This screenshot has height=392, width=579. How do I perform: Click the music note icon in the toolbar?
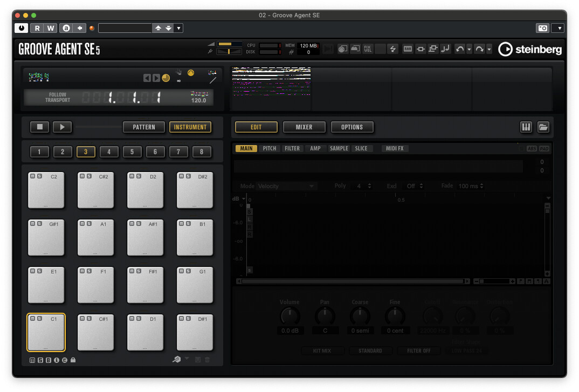(446, 49)
